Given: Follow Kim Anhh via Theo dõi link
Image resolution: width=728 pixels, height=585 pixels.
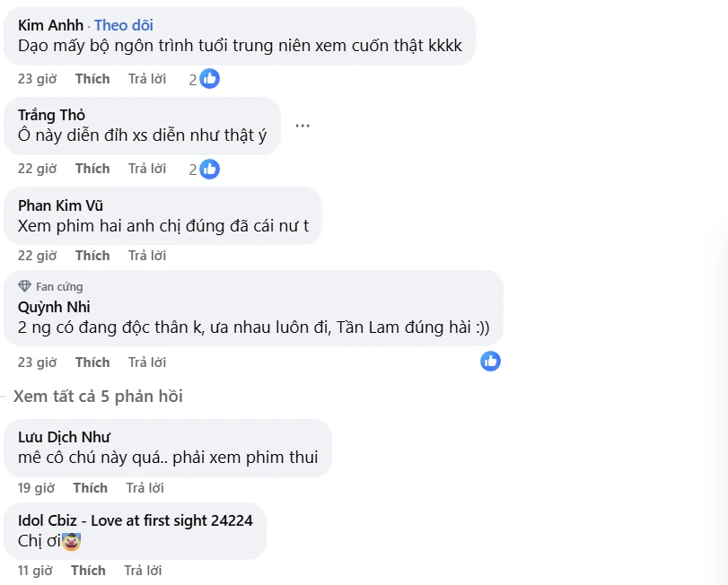Looking at the screenshot, I should [124, 25].
